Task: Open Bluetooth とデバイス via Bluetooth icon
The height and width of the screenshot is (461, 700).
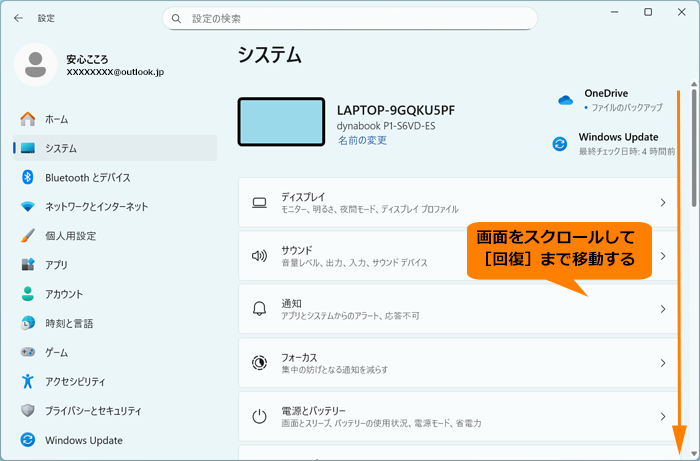Action: tap(28, 177)
